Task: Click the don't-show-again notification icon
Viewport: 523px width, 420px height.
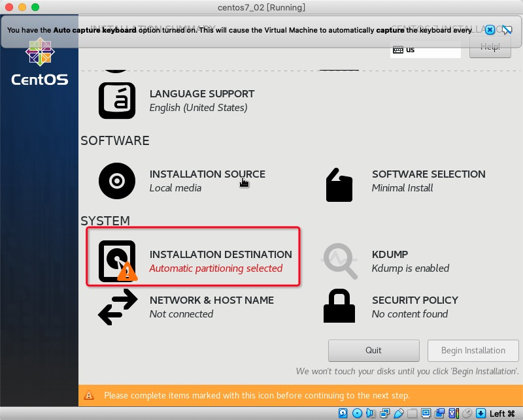Action: coord(507,30)
